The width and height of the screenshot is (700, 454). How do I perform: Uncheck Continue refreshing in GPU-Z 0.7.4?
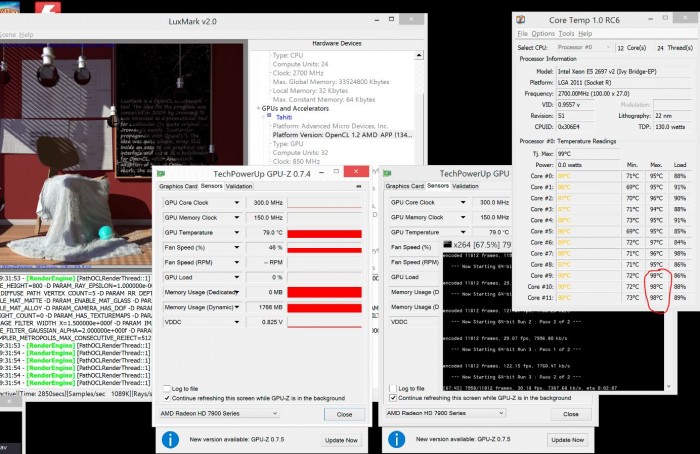[167, 398]
